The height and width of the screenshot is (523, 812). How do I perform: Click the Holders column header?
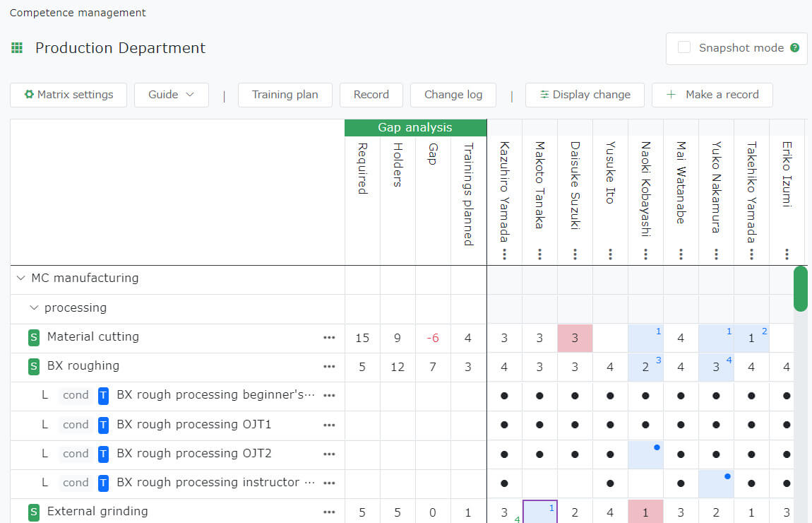398,165
